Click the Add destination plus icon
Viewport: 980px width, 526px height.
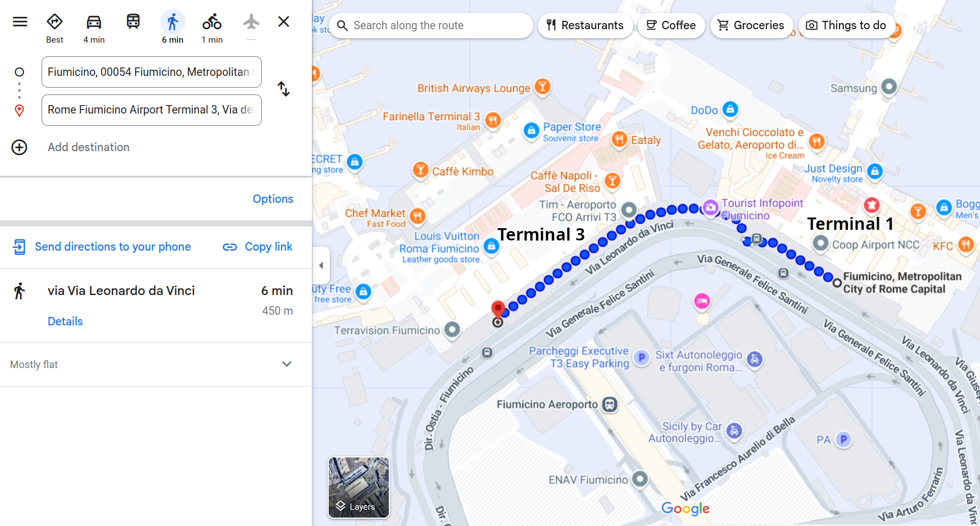click(20, 147)
